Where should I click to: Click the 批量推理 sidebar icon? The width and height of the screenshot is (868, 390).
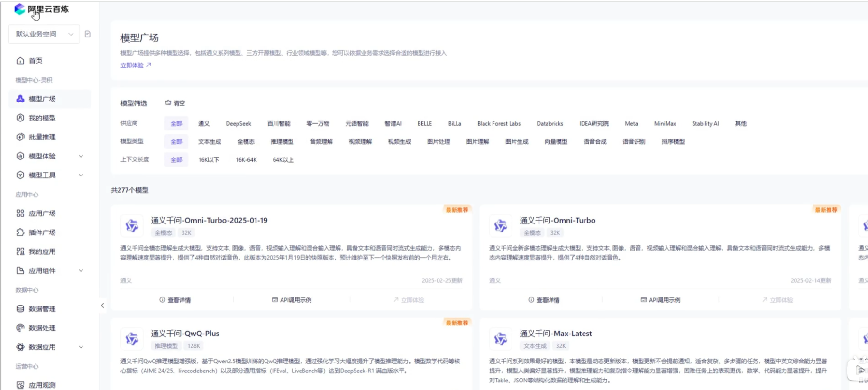pyautogui.click(x=20, y=137)
